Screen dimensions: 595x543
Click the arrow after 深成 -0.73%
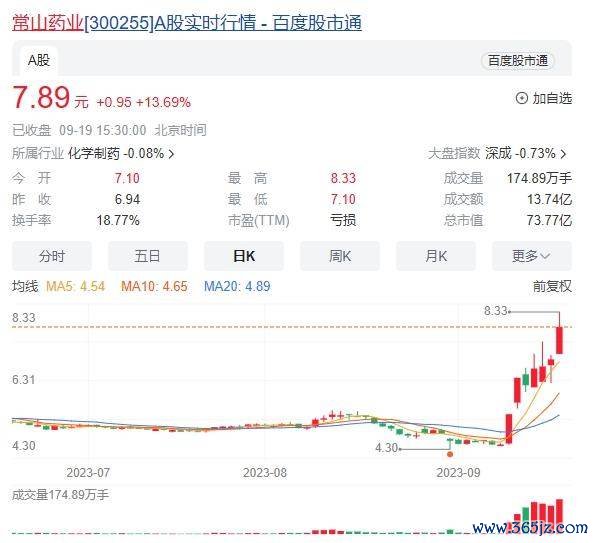(563, 154)
